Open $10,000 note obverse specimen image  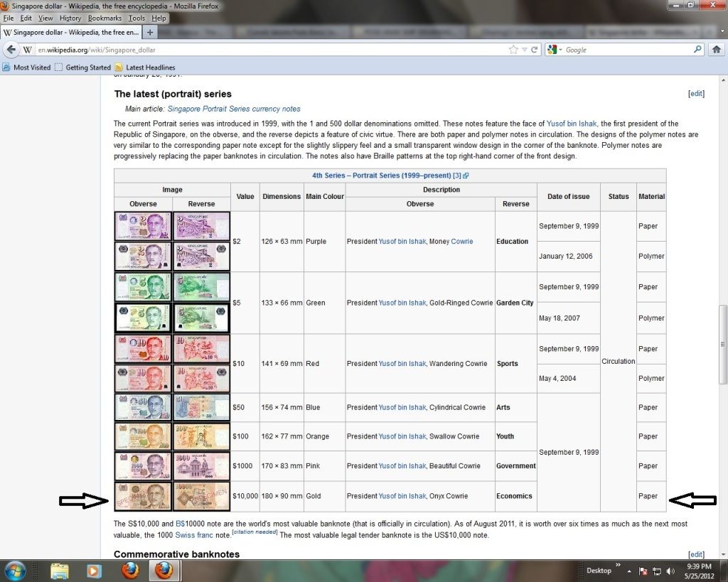click(x=143, y=496)
